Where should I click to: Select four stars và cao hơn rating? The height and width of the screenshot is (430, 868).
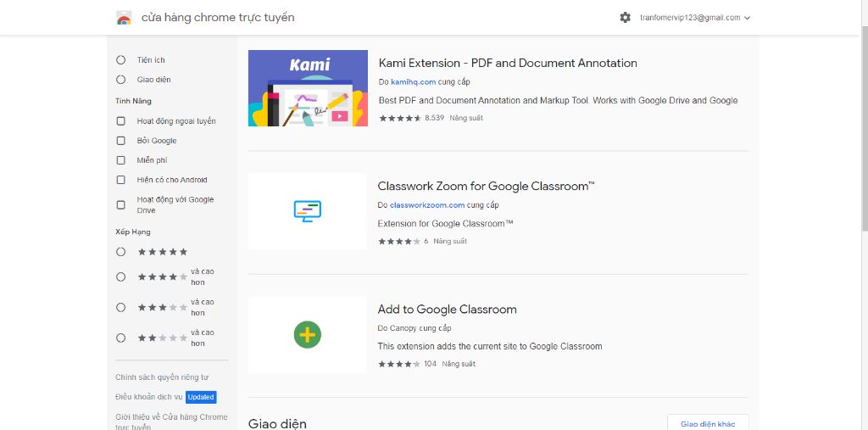click(x=120, y=276)
